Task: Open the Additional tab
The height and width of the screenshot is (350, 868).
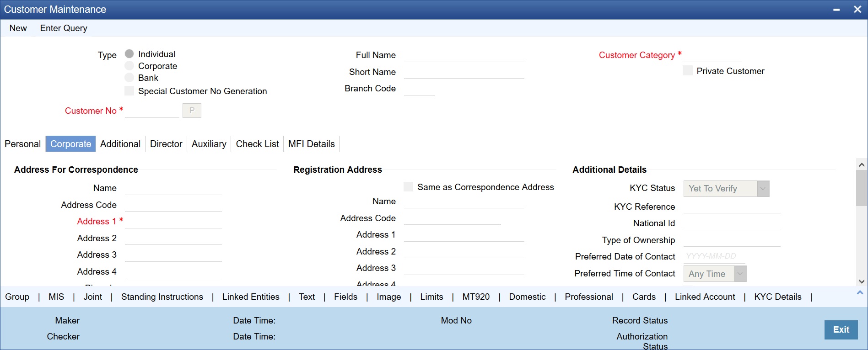Action: pyautogui.click(x=120, y=144)
